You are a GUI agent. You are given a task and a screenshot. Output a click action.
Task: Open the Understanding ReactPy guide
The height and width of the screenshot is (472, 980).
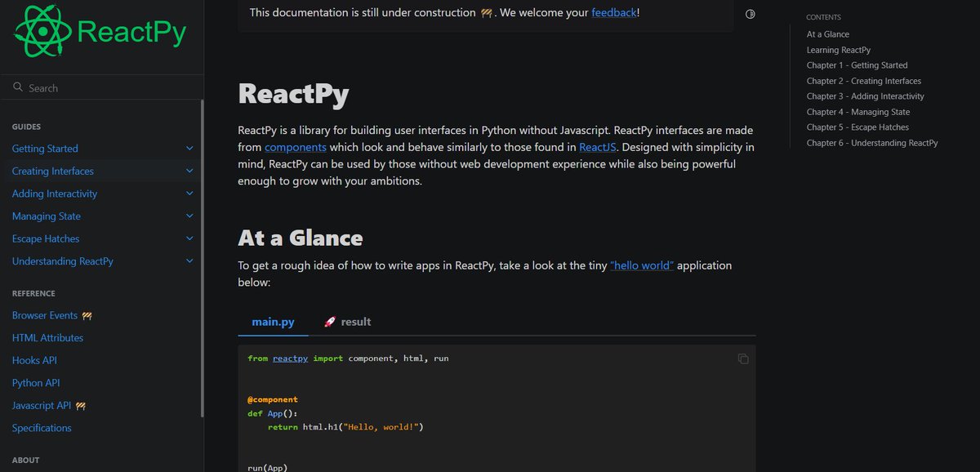(63, 261)
